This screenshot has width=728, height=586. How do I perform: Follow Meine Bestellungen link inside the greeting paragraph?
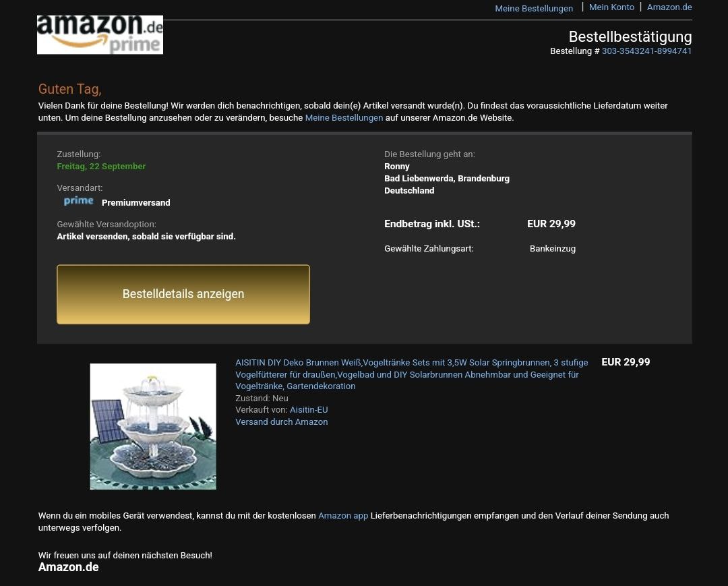pos(344,118)
